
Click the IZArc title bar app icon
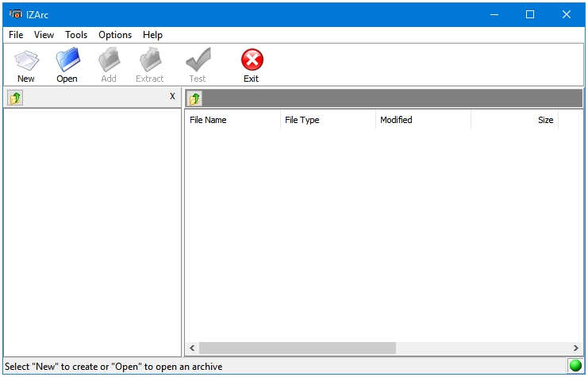(16, 14)
